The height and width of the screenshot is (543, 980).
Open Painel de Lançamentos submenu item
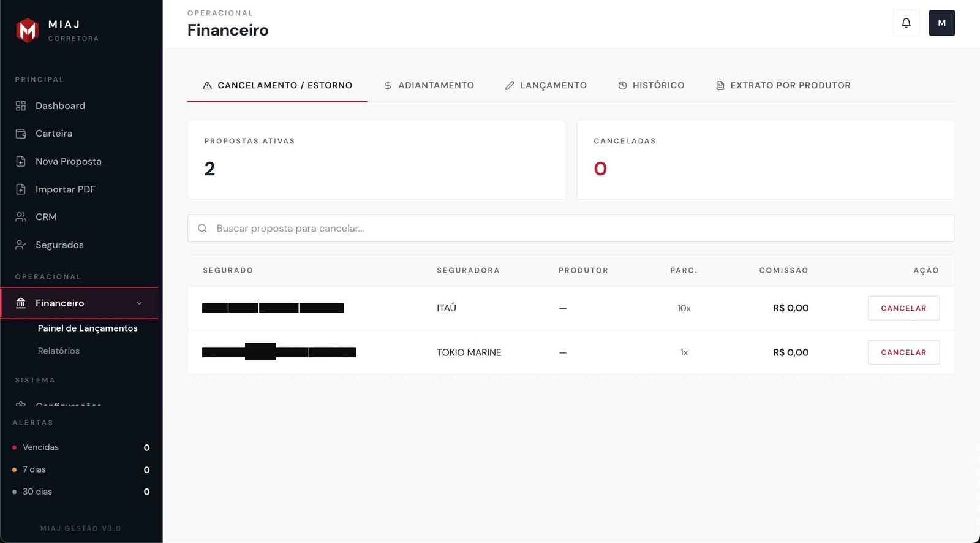pos(88,328)
